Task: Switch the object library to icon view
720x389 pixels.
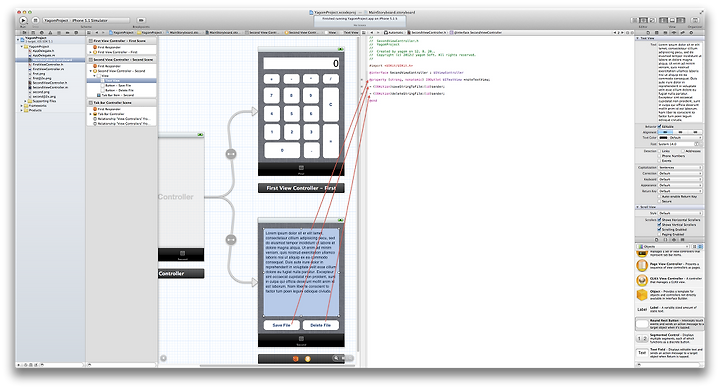Action: click(x=694, y=247)
